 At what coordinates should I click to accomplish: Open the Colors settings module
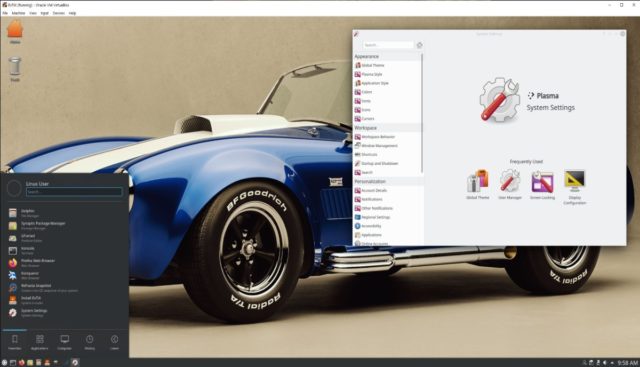pos(363,92)
